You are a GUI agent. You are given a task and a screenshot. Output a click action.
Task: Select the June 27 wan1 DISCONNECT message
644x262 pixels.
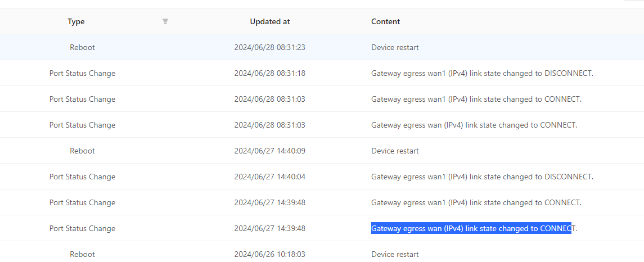tap(482, 177)
